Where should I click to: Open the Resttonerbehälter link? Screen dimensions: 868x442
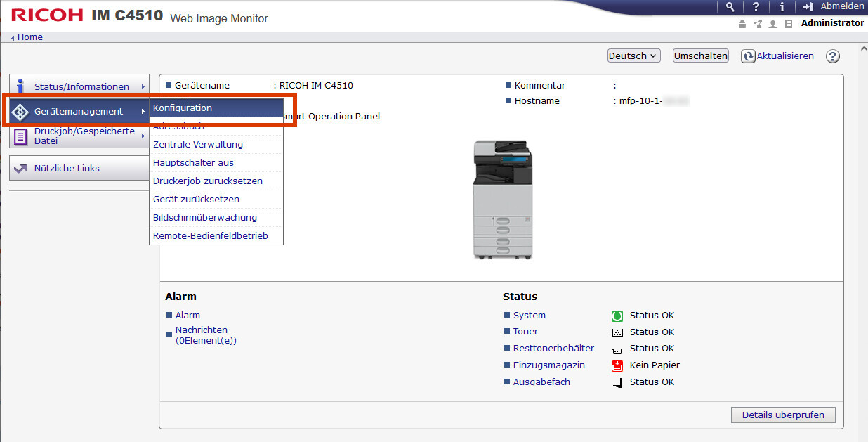point(553,349)
